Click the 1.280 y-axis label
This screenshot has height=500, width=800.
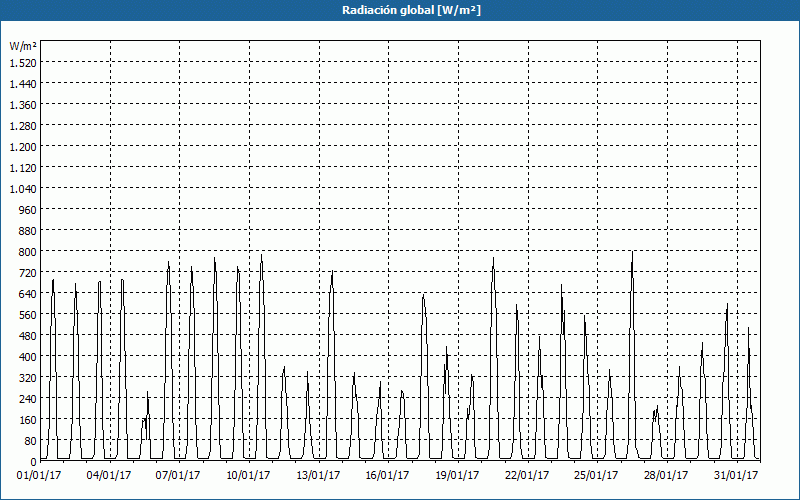click(x=23, y=126)
